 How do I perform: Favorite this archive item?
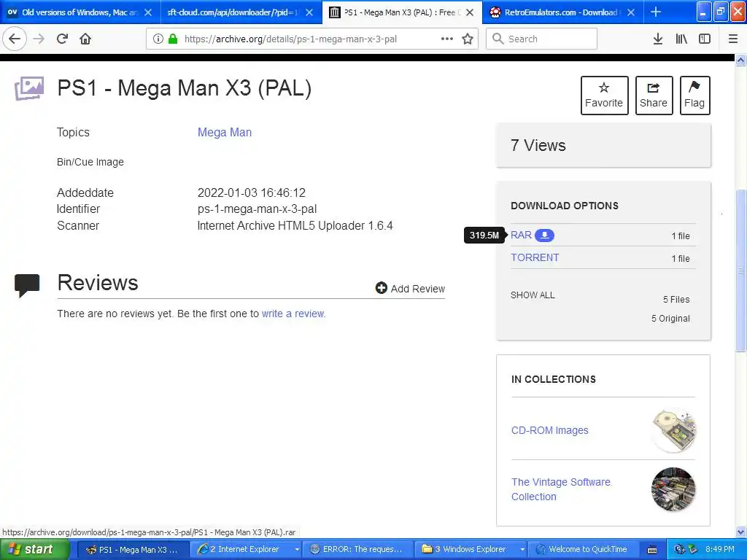tap(604, 96)
